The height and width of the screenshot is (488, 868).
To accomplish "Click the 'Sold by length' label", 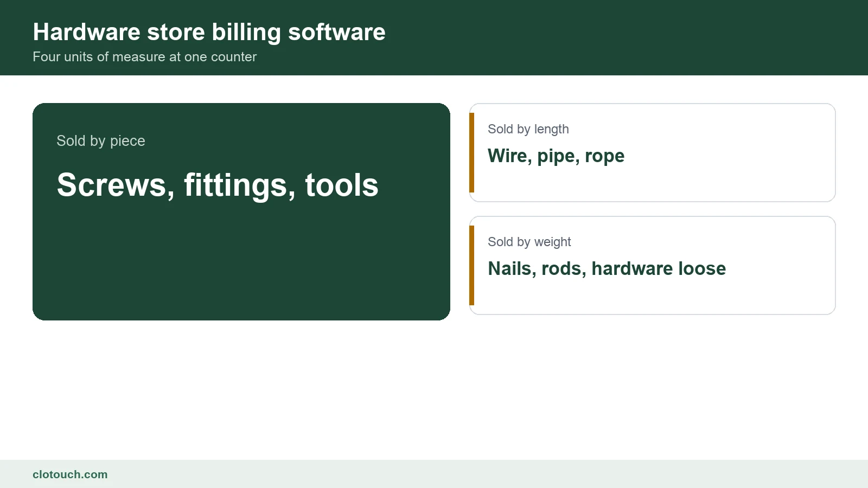I will tap(528, 129).
